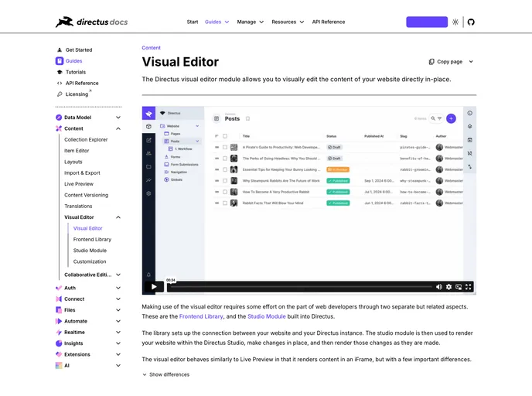Screen dimensions: 532x396
Task: Open the Resources dropdown in the header
Action: click(x=288, y=22)
